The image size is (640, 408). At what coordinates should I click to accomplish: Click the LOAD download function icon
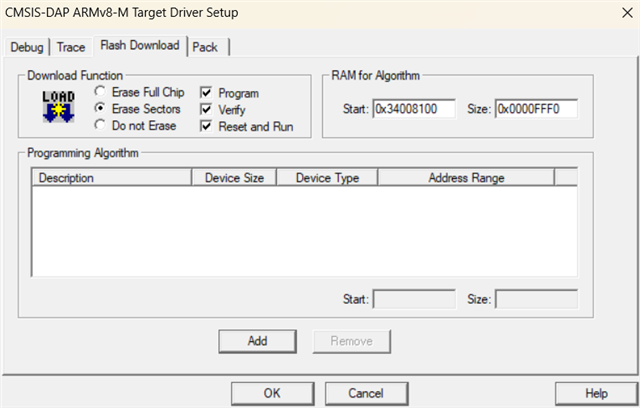click(54, 107)
